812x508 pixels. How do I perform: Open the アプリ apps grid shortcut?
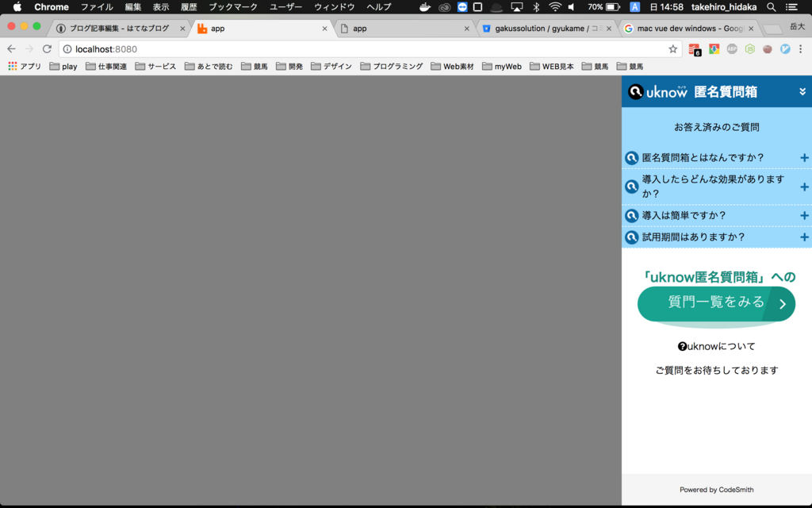tap(25, 67)
